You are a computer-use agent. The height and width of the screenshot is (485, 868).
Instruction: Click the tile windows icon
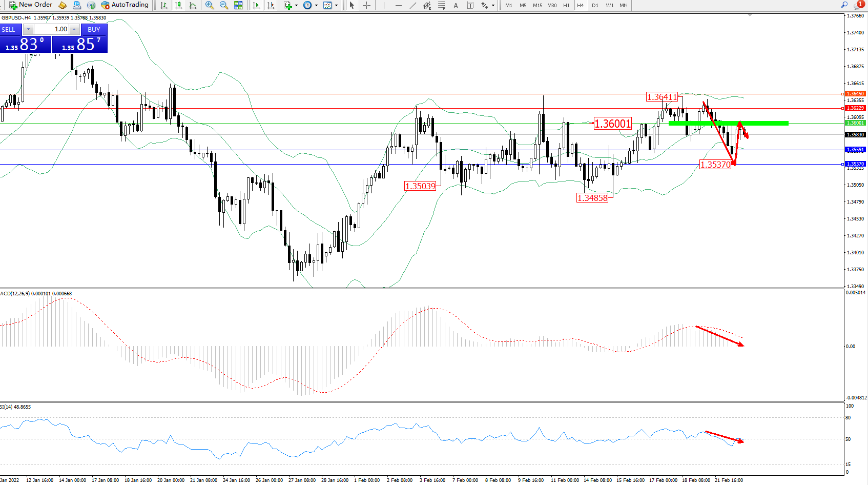click(x=238, y=5)
